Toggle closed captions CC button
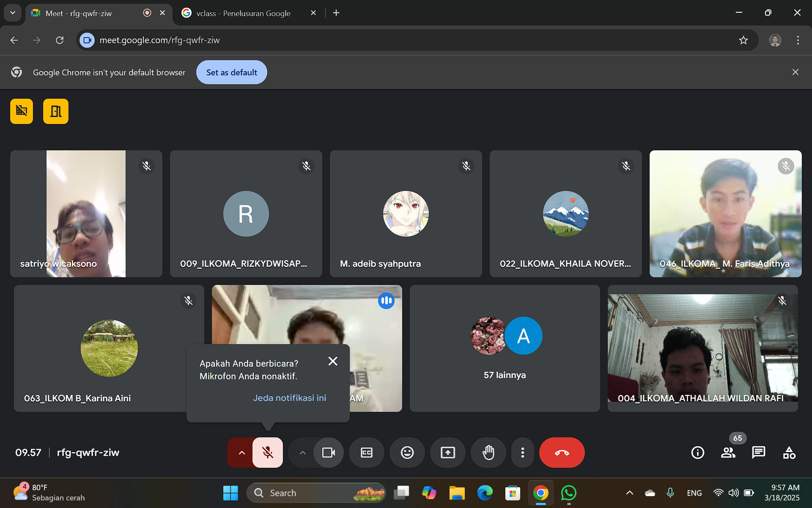This screenshot has height=508, width=812. click(366, 453)
